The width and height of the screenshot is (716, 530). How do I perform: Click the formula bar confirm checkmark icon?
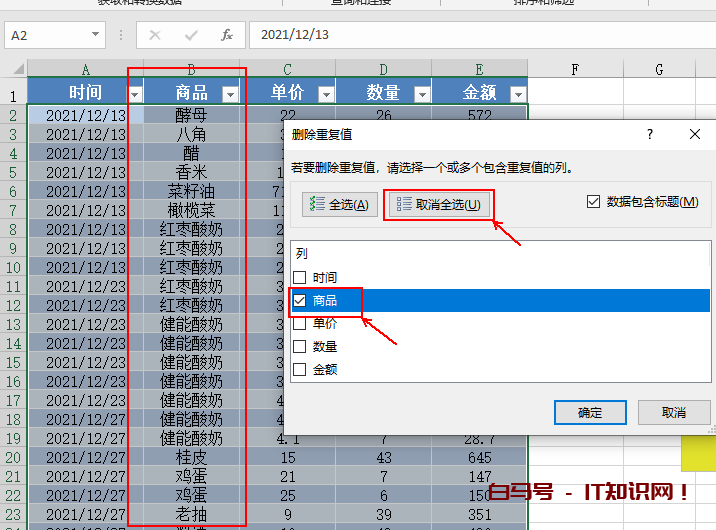(191, 35)
